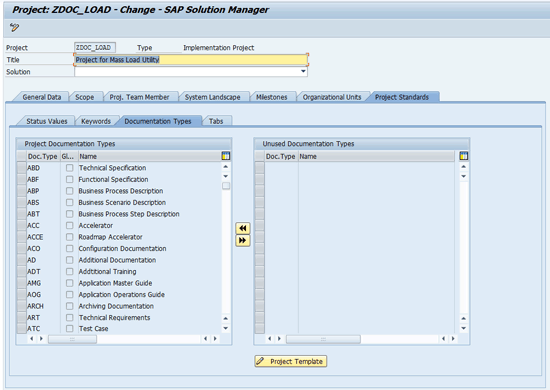The height and width of the screenshot is (390, 550).
Task: Select the Project Standards tab
Action: pyautogui.click(x=402, y=97)
